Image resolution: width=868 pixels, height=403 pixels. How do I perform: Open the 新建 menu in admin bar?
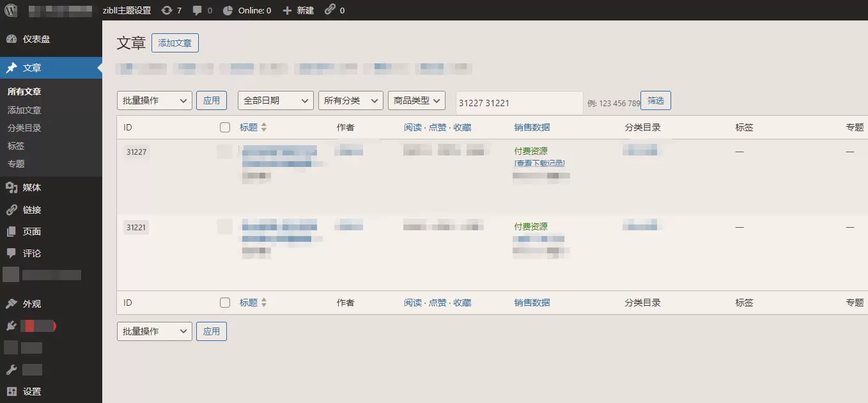(306, 10)
